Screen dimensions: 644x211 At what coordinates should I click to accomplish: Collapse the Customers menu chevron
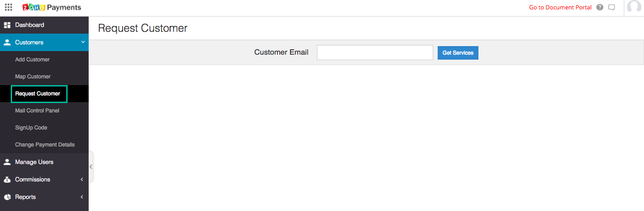pyautogui.click(x=82, y=42)
